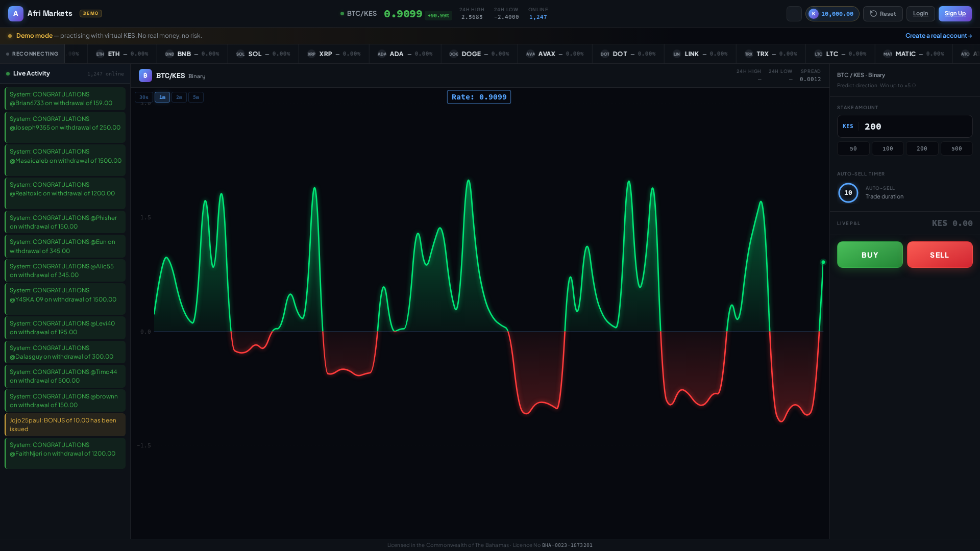Viewport: 980px width, 551px height.
Task: Open the Brian6733 withdrawal notification
Action: 65,98
